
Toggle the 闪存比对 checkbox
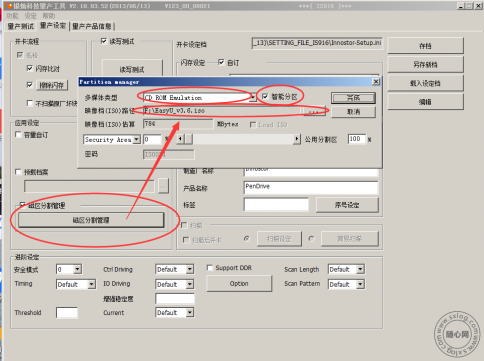pyautogui.click(x=30, y=68)
